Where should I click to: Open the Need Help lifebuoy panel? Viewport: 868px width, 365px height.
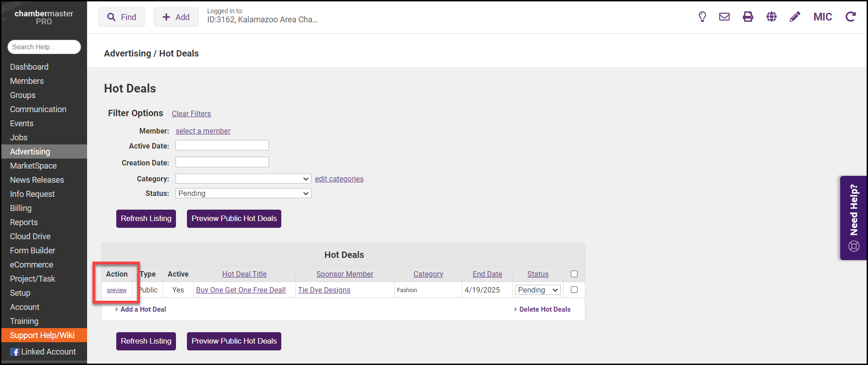[x=853, y=218]
